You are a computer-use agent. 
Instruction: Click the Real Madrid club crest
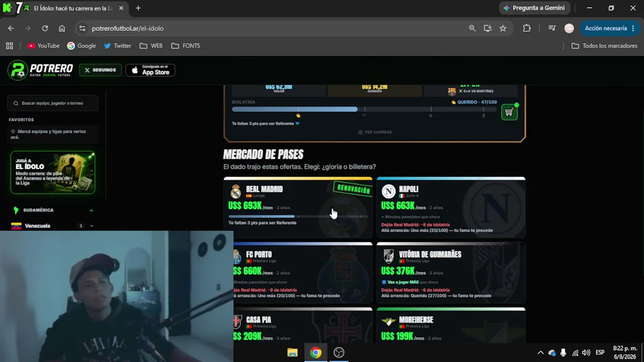(x=235, y=192)
